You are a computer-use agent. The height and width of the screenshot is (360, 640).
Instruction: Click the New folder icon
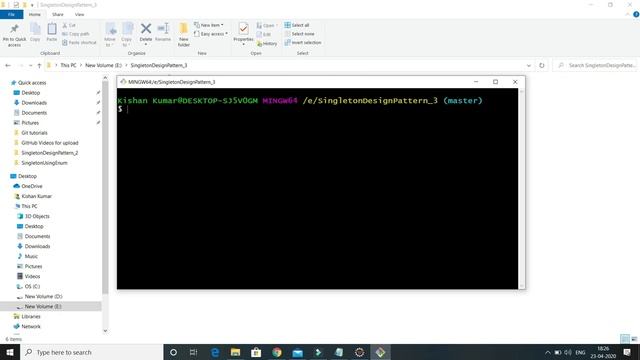pyautogui.click(x=184, y=34)
